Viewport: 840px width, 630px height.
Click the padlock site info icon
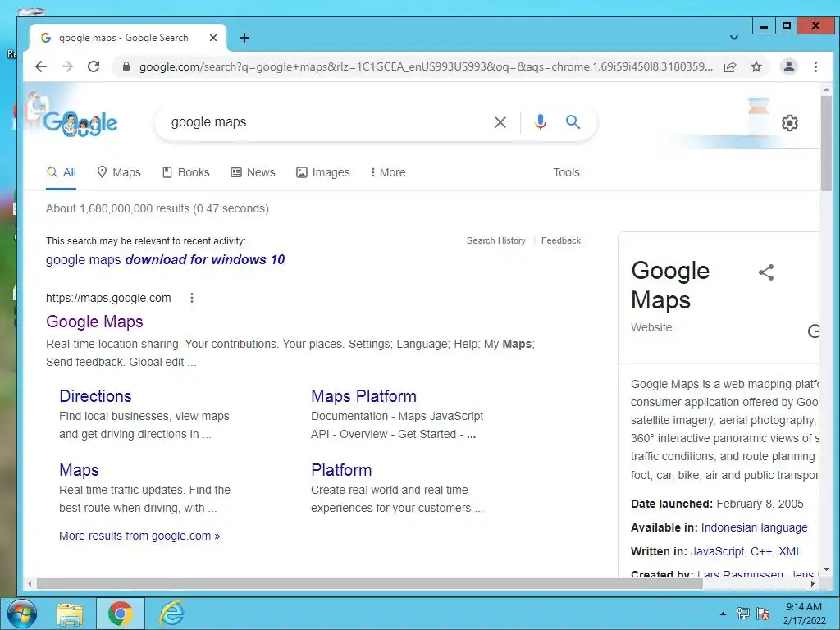point(126,66)
